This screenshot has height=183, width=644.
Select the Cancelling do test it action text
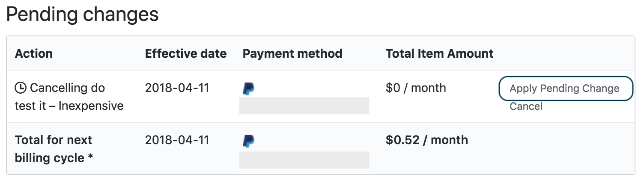tap(67, 88)
